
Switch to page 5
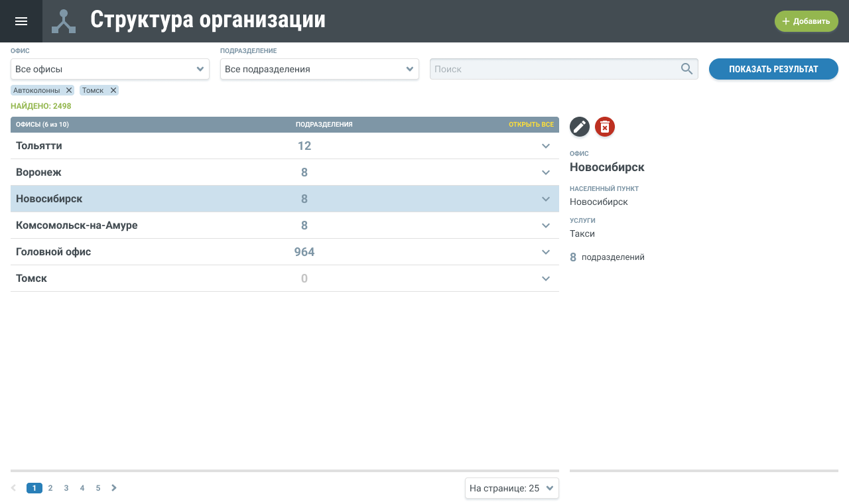98,488
